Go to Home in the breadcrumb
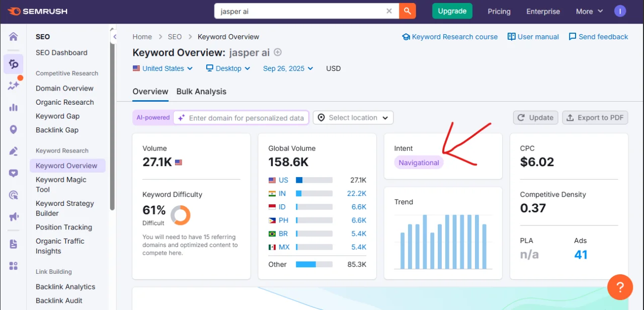This screenshot has width=644, height=310. [142, 37]
